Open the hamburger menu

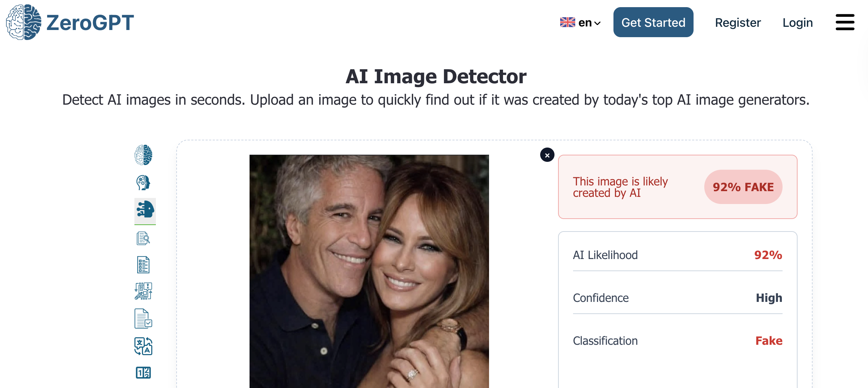click(845, 22)
